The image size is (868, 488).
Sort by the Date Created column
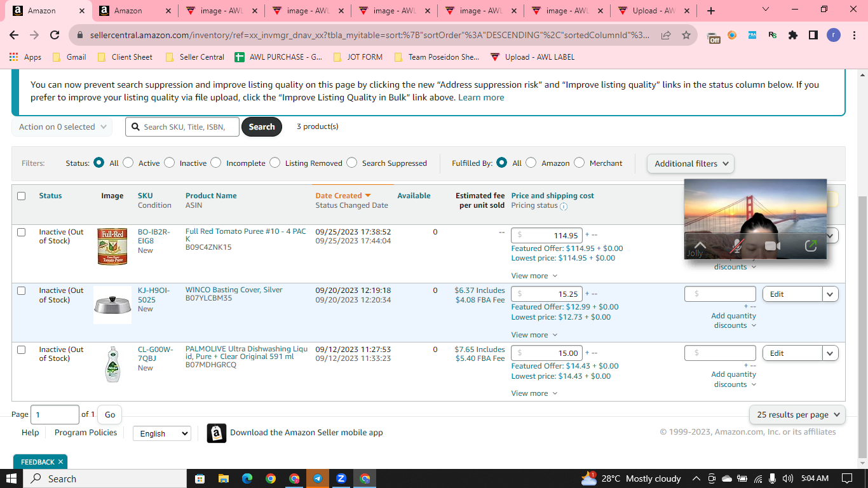point(343,196)
